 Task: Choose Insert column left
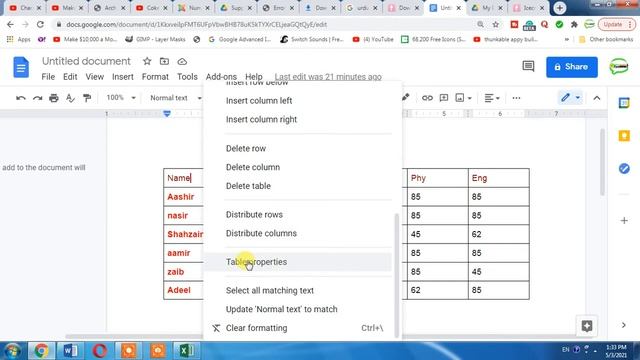click(x=297, y=101)
